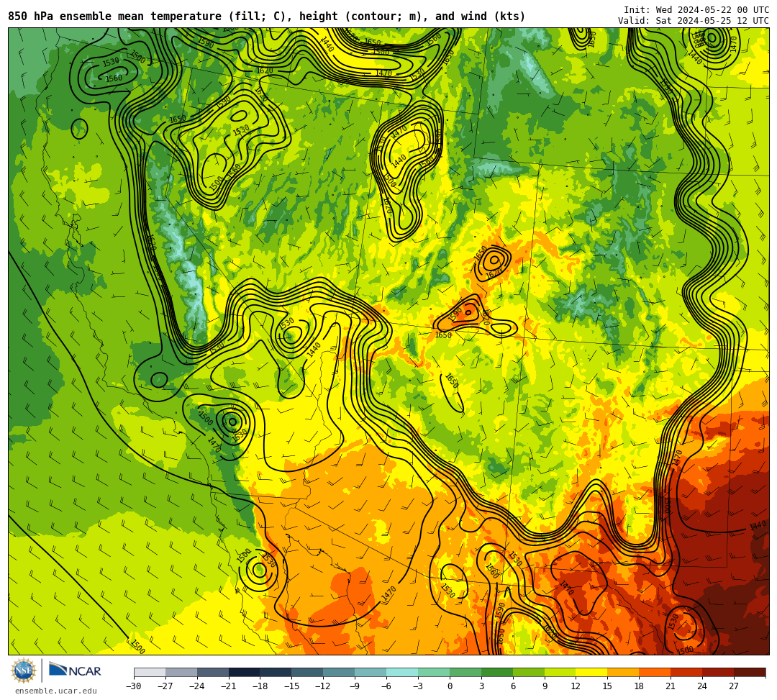The width and height of the screenshot is (777, 700).
Task: Click the −6 colorbar tick label
Action: pyautogui.click(x=386, y=686)
